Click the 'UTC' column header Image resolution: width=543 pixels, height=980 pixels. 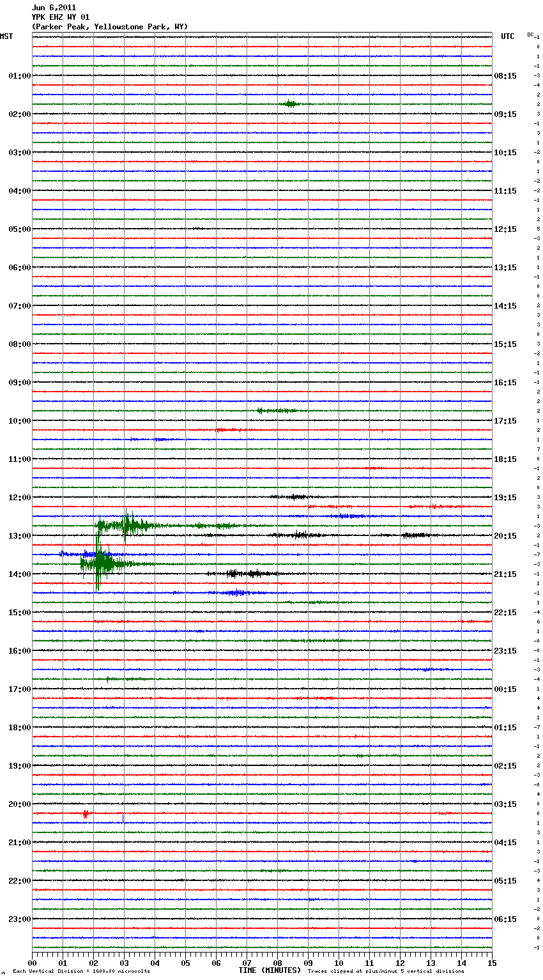pos(508,36)
